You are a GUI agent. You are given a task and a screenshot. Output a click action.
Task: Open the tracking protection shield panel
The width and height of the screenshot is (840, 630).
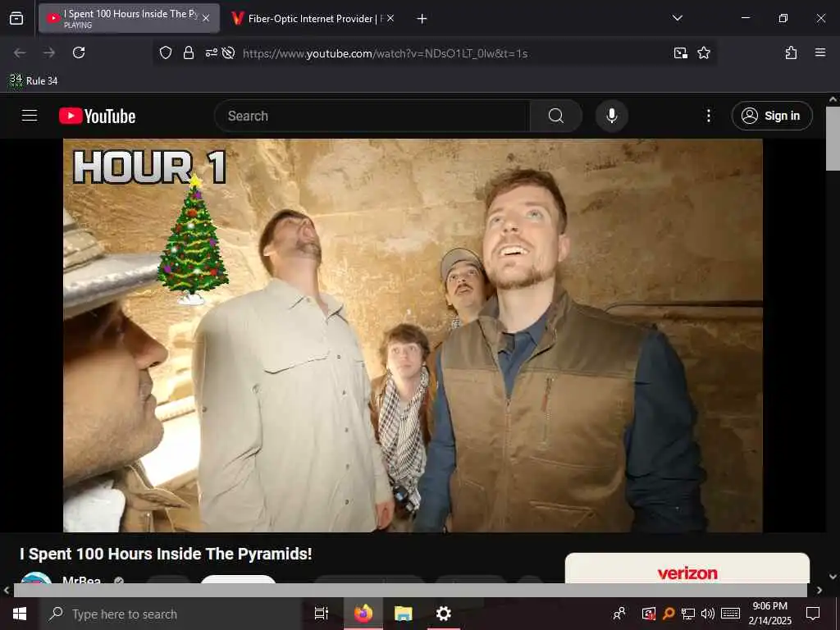(166, 52)
